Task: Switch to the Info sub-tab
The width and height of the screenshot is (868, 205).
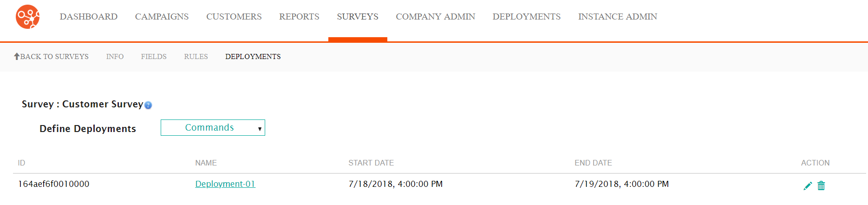Action: [115, 57]
